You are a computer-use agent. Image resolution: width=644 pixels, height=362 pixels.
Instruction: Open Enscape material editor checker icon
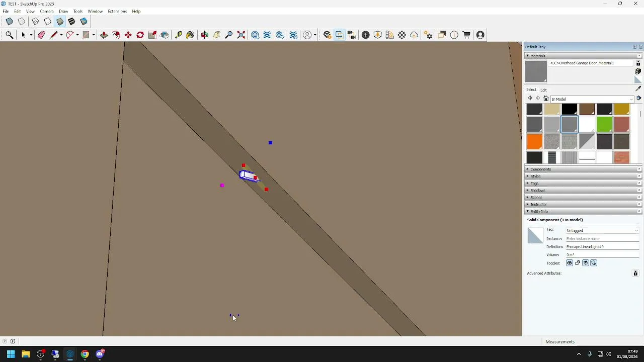pyautogui.click(x=402, y=35)
